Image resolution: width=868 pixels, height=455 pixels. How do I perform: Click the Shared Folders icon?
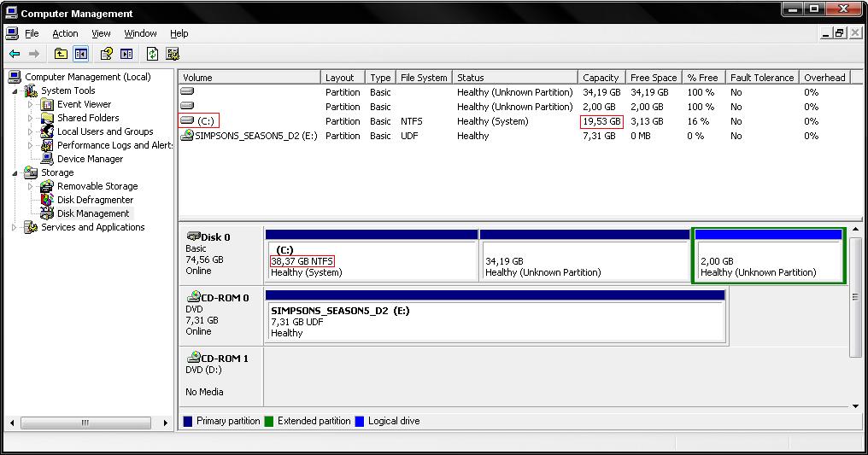point(48,118)
